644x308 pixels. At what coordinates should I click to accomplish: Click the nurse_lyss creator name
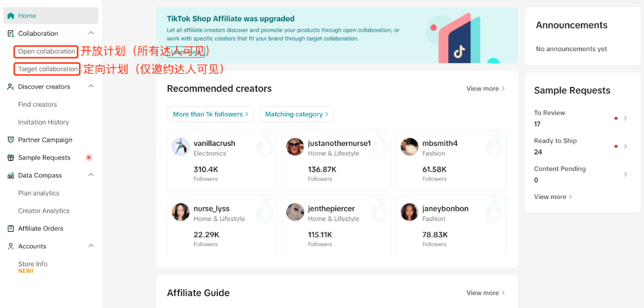click(x=212, y=209)
